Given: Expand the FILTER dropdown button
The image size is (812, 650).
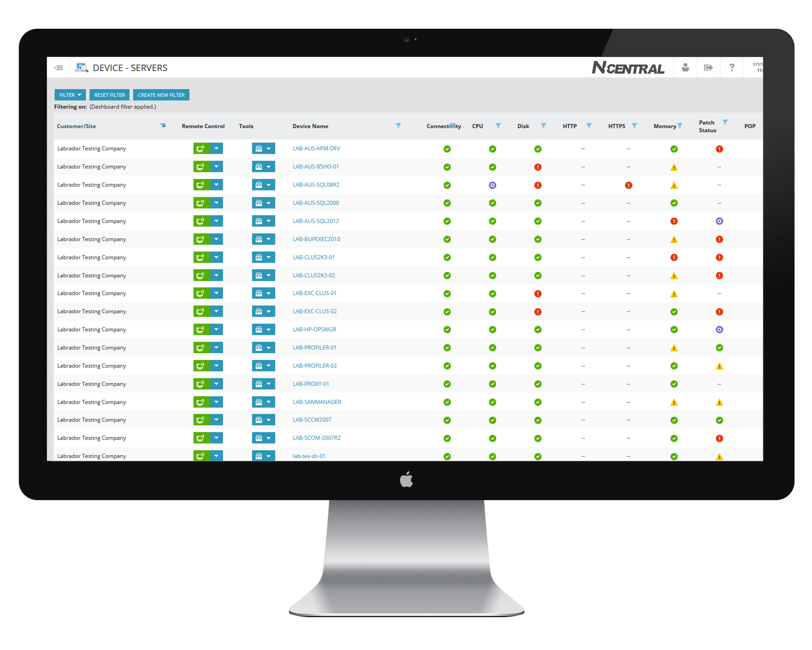Looking at the screenshot, I should pyautogui.click(x=70, y=95).
